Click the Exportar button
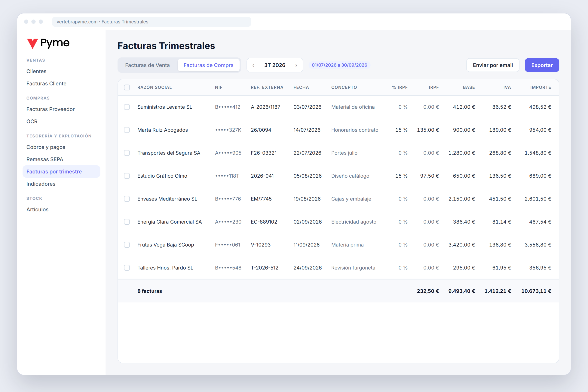This screenshot has height=392, width=588. click(542, 65)
